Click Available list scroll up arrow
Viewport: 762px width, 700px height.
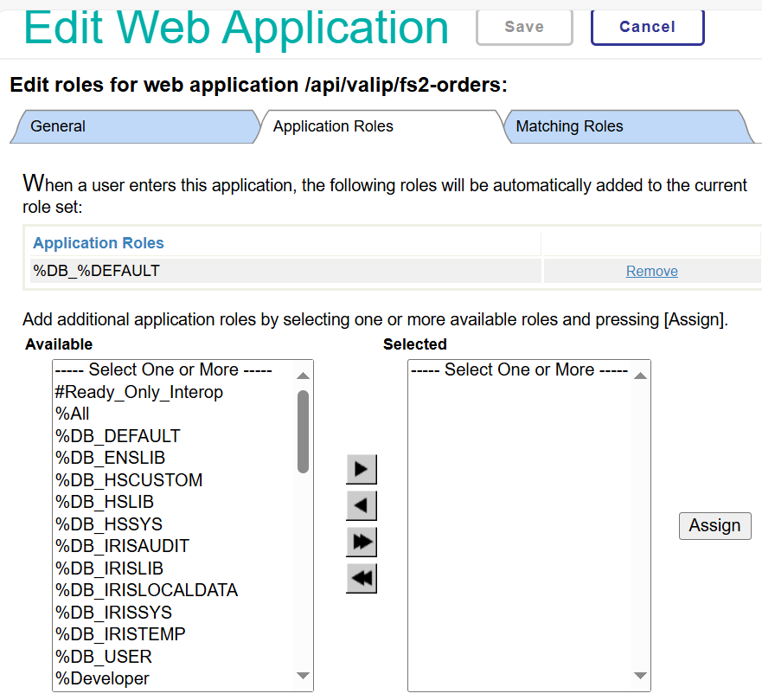point(304,376)
